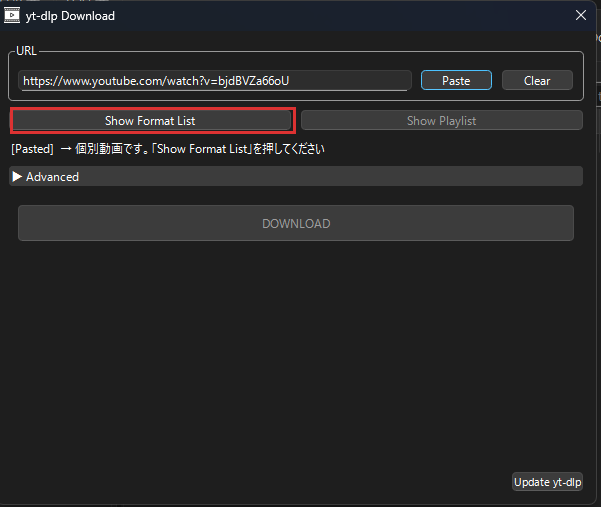Viewport: 601px width, 507px height.
Task: Close the yt-dlp Download window
Action: point(580,15)
